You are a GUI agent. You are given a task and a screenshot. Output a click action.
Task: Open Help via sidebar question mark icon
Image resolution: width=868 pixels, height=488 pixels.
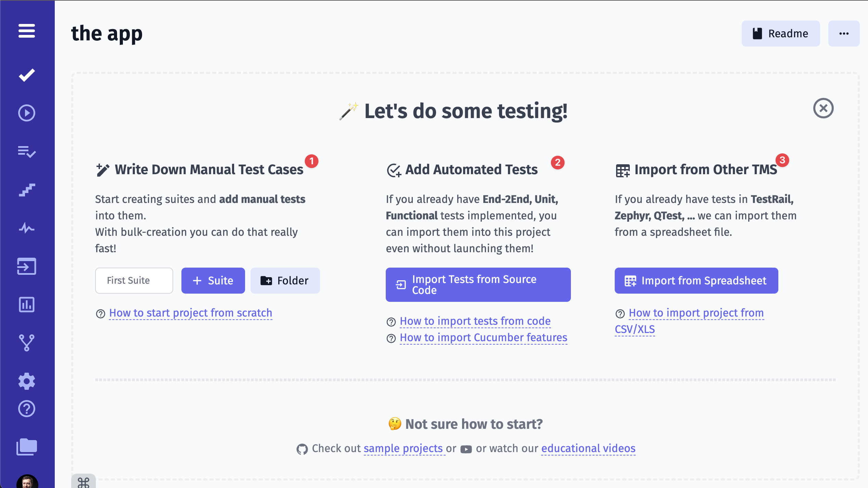pos(27,409)
